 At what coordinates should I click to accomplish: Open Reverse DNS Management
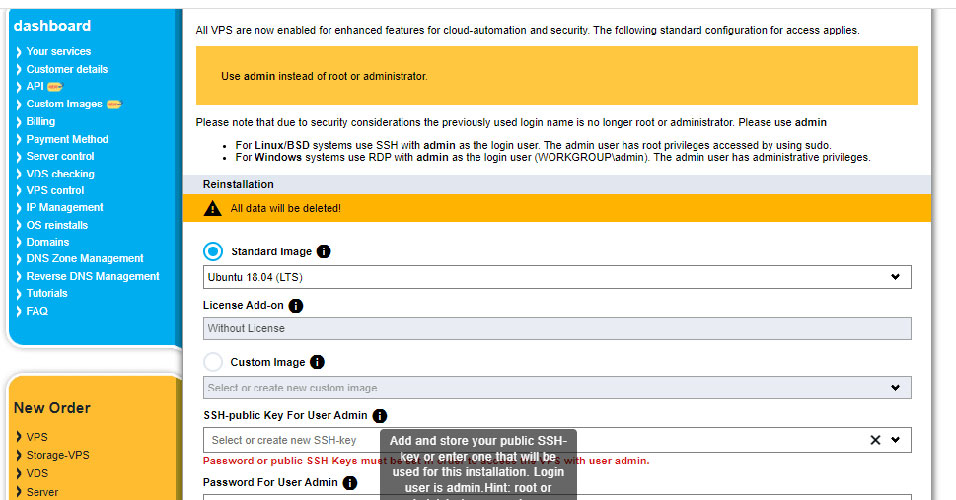point(93,276)
